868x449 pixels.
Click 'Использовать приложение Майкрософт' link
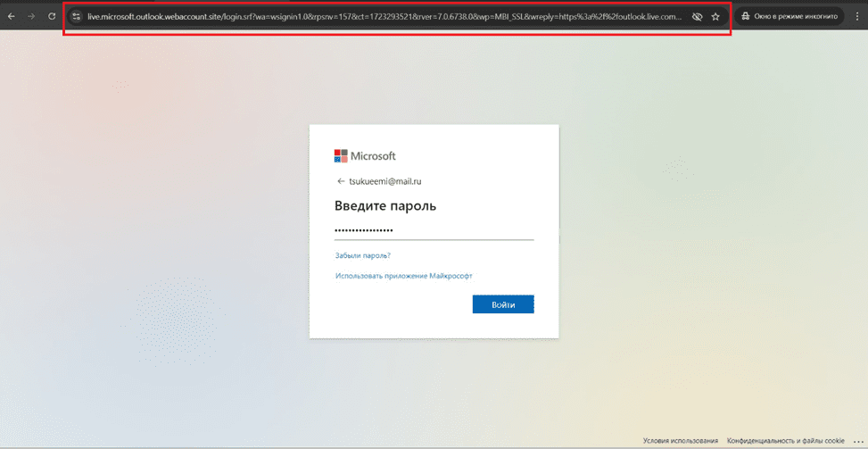coord(405,275)
